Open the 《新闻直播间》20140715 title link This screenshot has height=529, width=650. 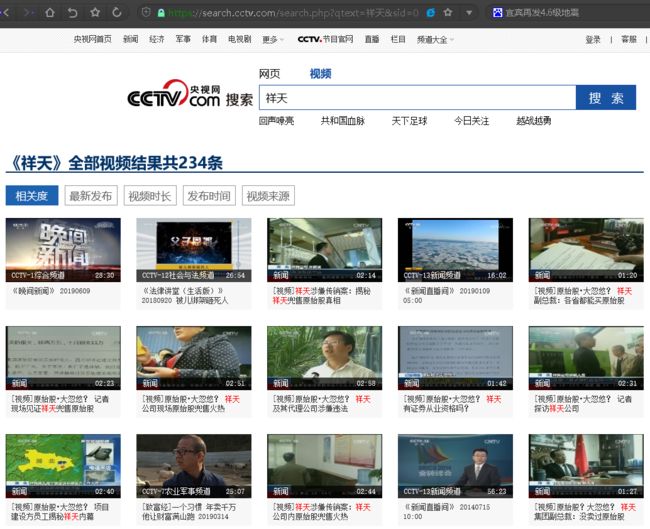[446, 512]
